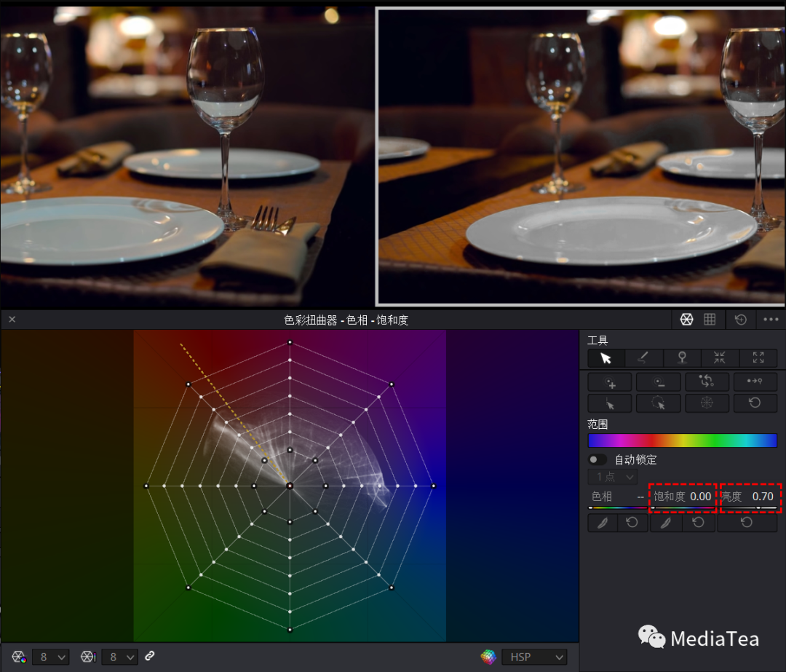Click the select ring lasso button
The image size is (786, 672).
658,403
